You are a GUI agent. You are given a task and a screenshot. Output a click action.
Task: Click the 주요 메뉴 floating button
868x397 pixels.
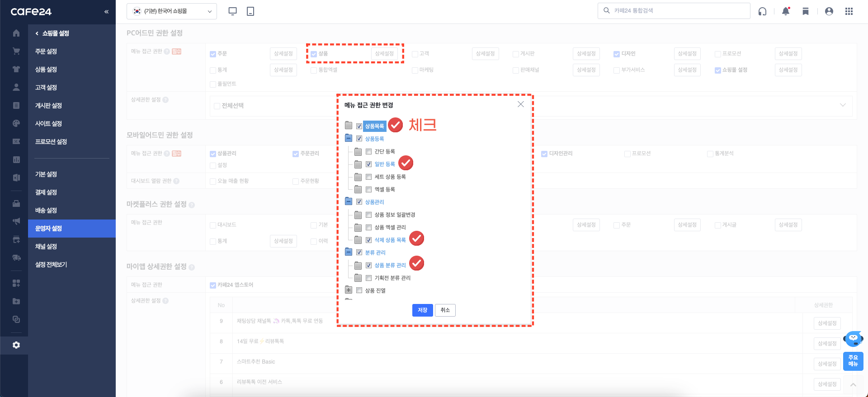(x=853, y=361)
